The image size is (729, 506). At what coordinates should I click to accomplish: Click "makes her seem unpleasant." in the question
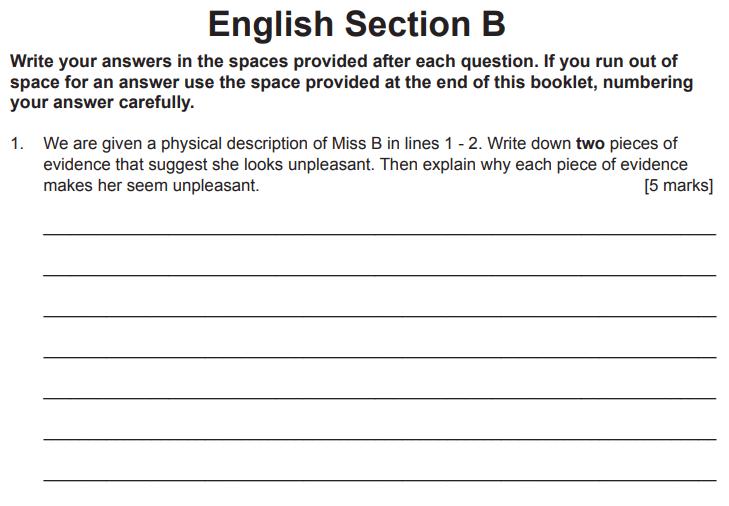[151, 186]
